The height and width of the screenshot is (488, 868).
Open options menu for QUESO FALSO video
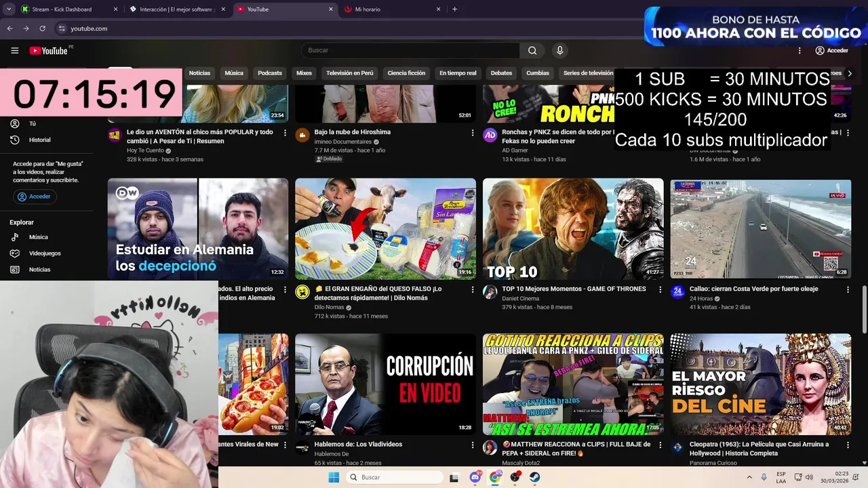pos(473,289)
